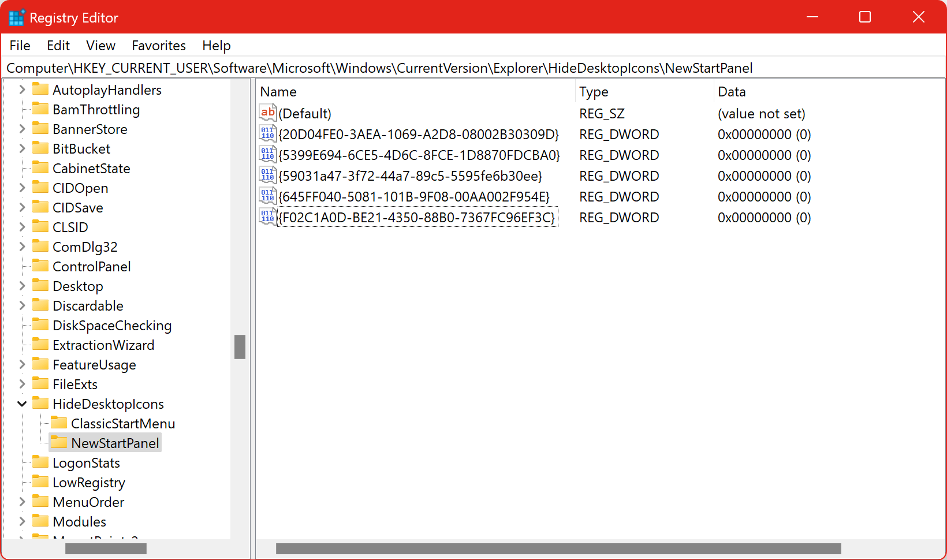Click the tree pane horizontal scrollbar thumb
Image resolution: width=947 pixels, height=560 pixels.
point(106,548)
